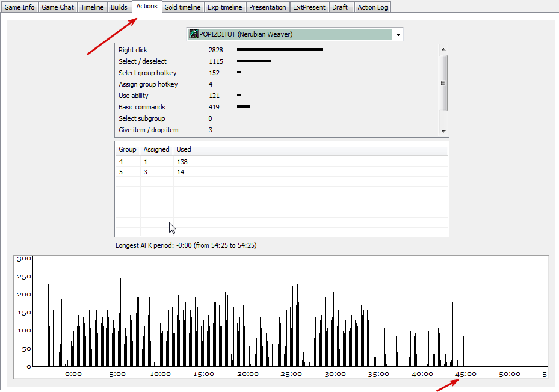This screenshot has height=392, width=559.
Task: Select the Basic commands row
Action: [277, 107]
